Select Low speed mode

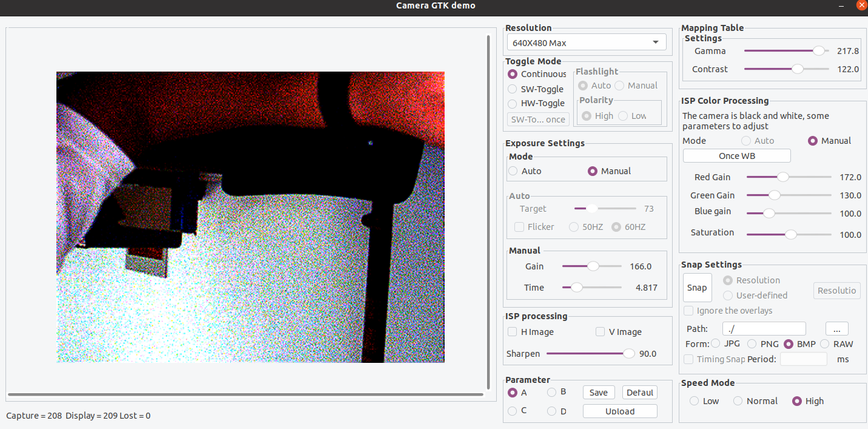click(704, 401)
